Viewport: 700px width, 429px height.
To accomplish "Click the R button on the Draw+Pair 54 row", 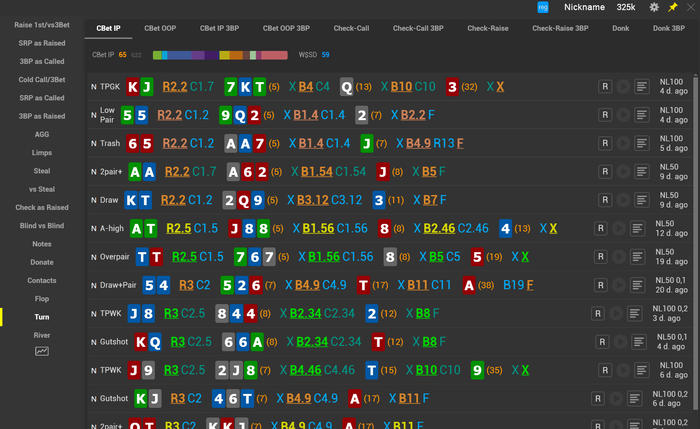I will 600,285.
